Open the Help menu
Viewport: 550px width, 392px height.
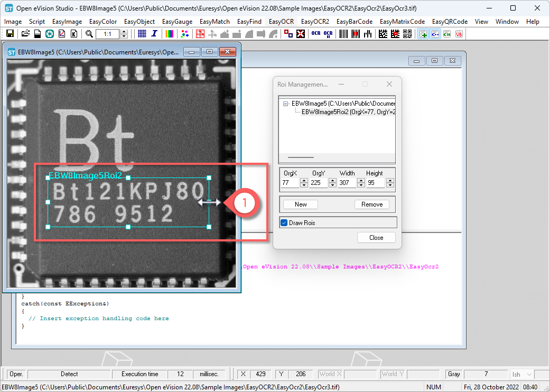click(533, 21)
